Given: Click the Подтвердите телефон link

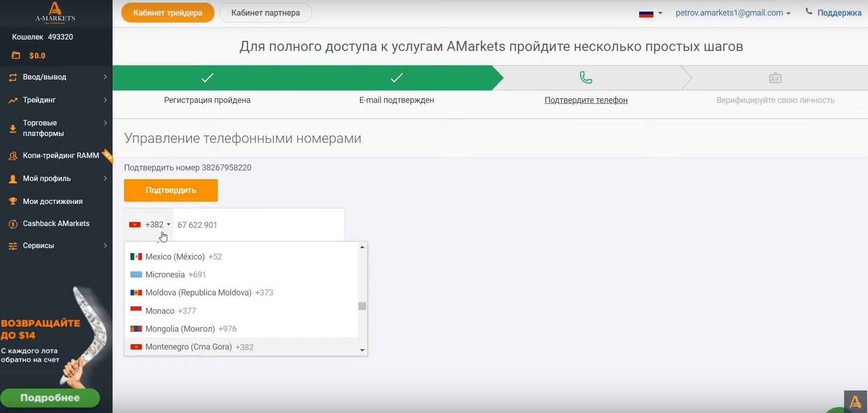Looking at the screenshot, I should 586,100.
